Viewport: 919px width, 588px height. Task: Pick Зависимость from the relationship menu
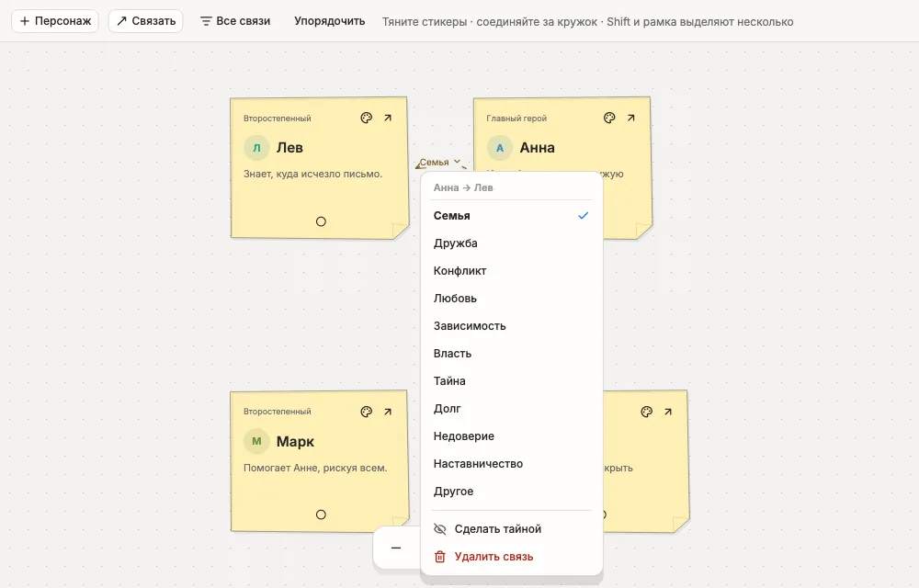(x=512, y=325)
